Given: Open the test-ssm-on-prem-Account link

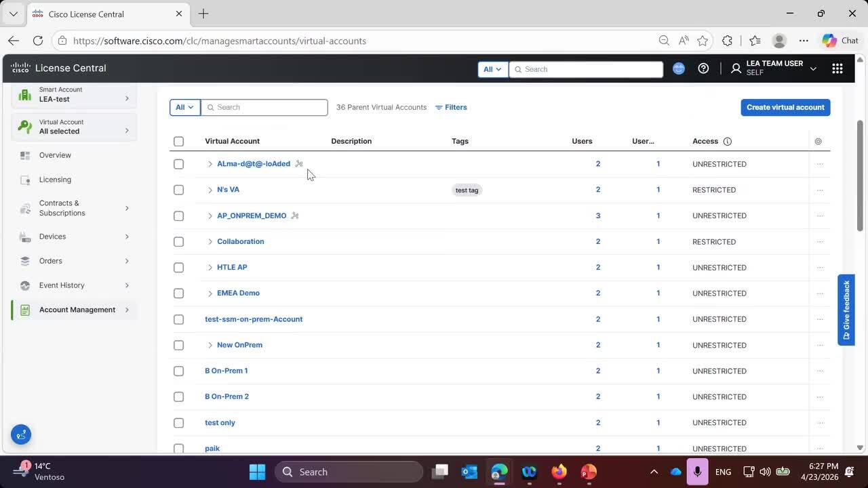Looking at the screenshot, I should click(254, 319).
